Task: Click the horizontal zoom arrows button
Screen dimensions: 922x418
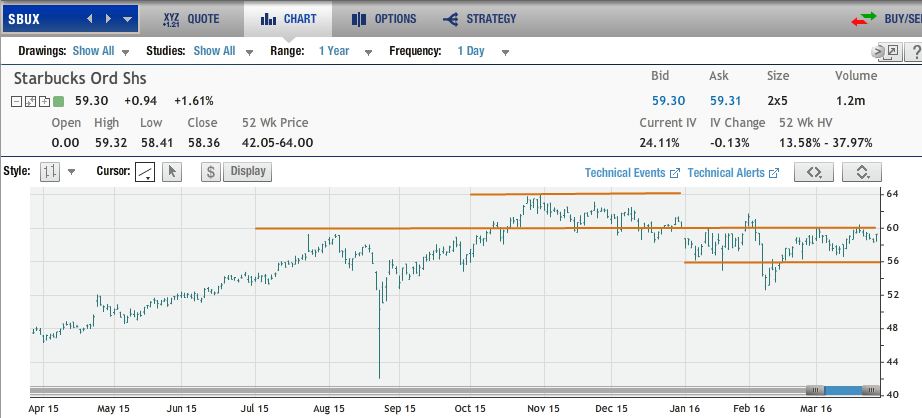Action: point(814,172)
